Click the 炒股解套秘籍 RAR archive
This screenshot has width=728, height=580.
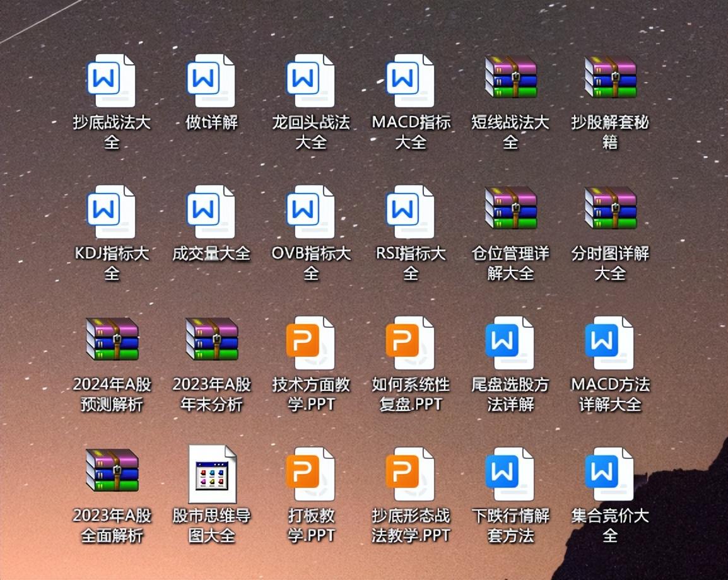tap(610, 78)
